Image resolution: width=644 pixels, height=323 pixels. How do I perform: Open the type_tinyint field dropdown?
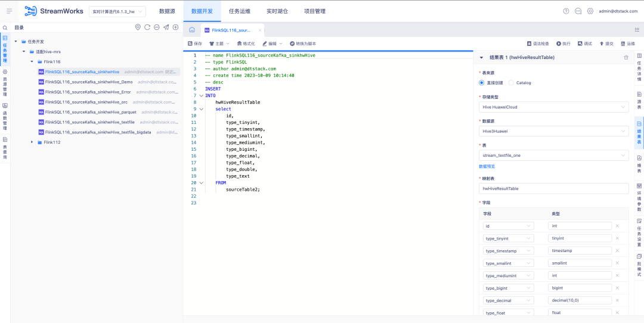tap(509, 238)
